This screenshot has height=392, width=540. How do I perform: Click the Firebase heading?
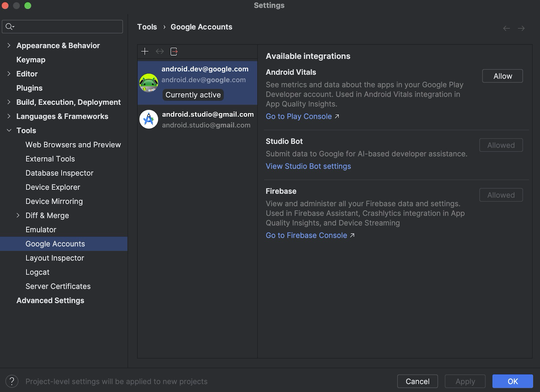tap(281, 191)
